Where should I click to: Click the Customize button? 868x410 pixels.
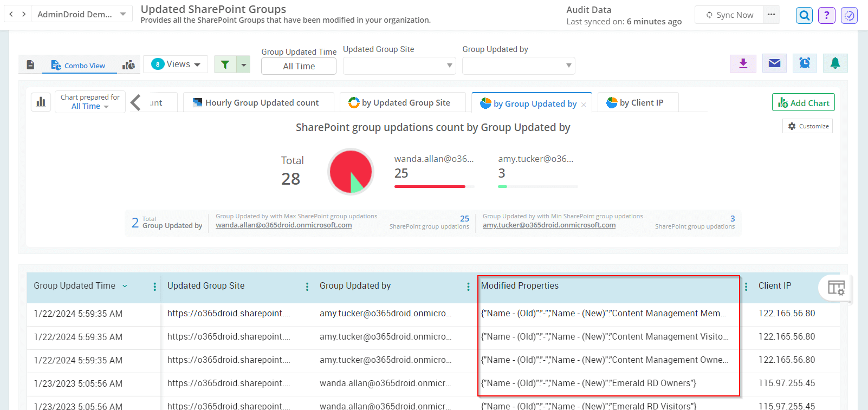coord(808,126)
